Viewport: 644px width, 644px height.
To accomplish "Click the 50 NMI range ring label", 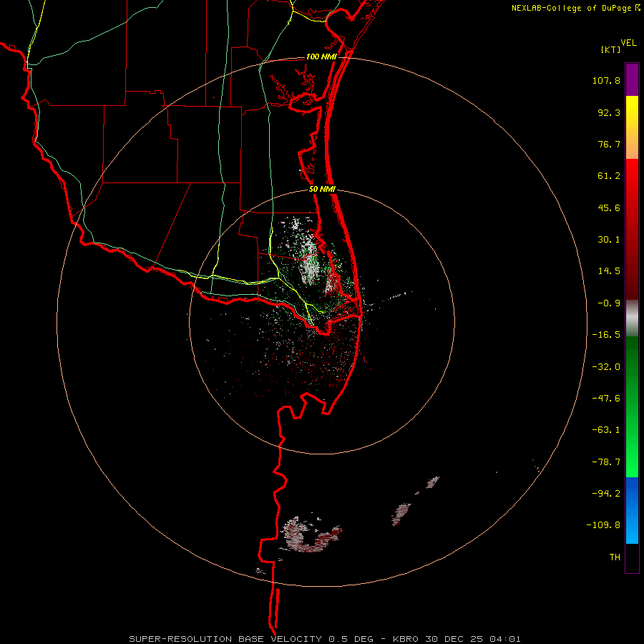I will pos(322,190).
